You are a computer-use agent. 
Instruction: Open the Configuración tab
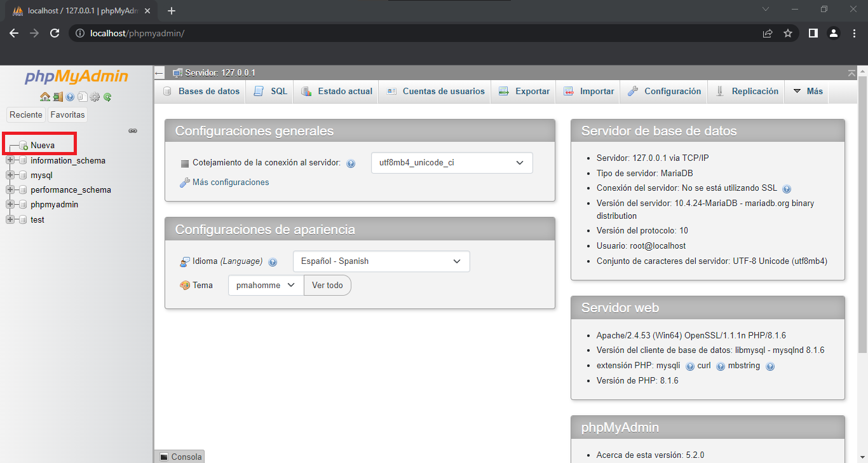coord(664,92)
